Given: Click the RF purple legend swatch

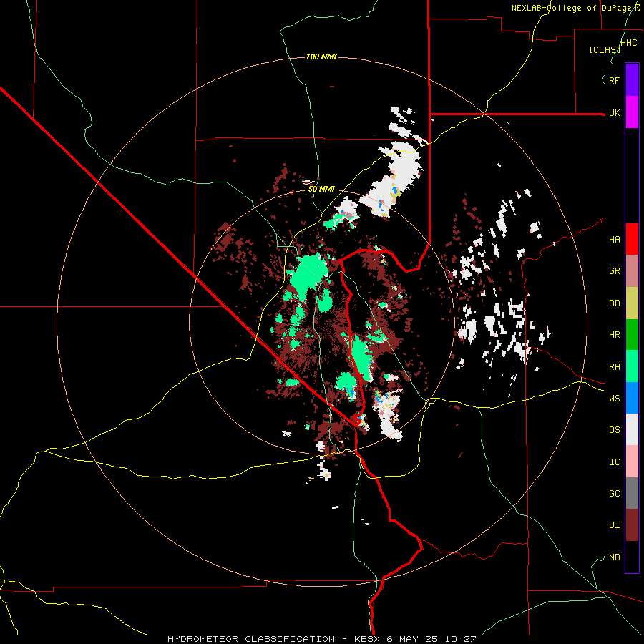Looking at the screenshot, I should click(632, 80).
